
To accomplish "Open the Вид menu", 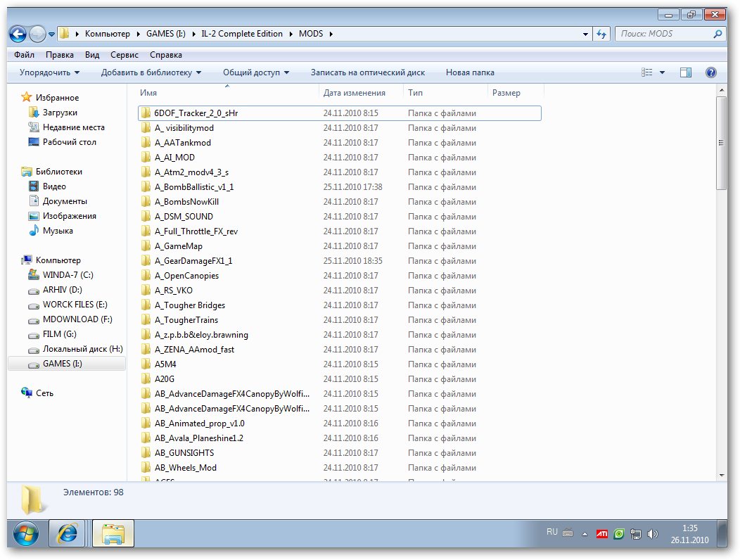I will point(92,55).
